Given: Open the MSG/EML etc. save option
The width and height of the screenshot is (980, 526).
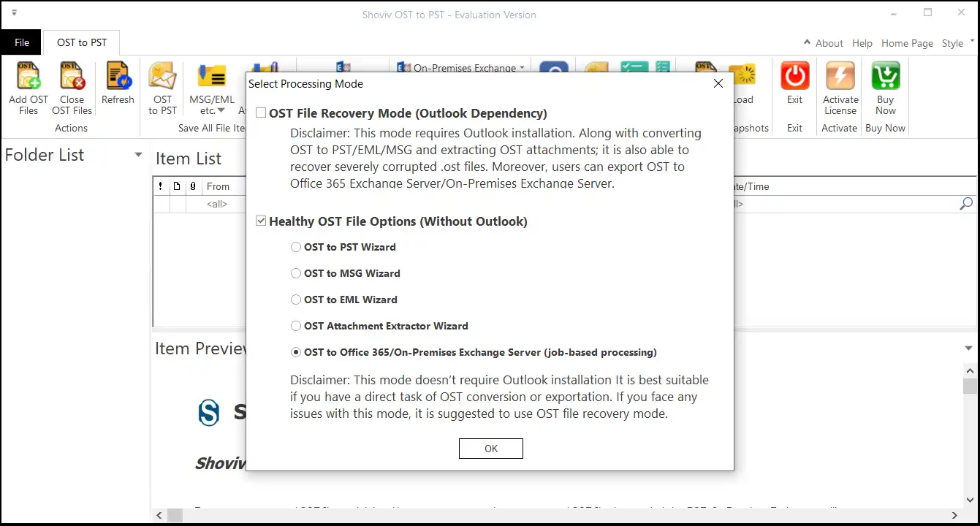Looking at the screenshot, I should (212, 89).
